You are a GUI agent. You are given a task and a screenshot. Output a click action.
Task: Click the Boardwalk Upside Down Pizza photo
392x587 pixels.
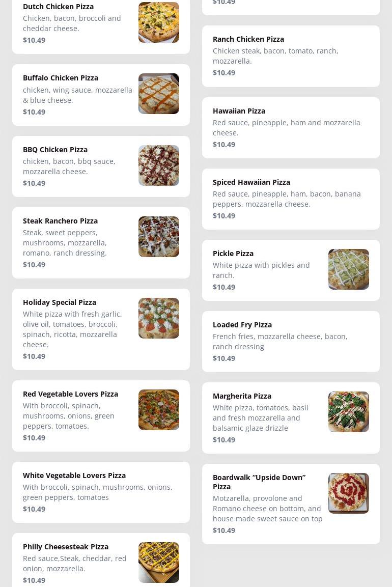tap(348, 493)
